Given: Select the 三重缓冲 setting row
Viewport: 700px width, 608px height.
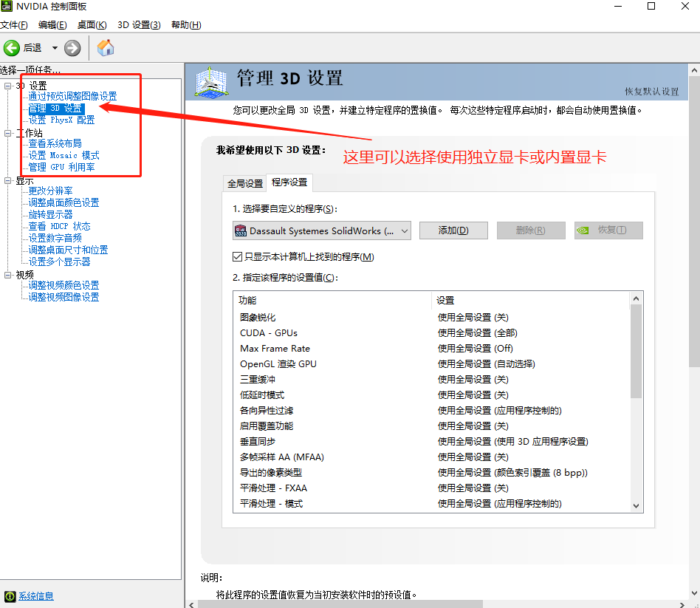Looking at the screenshot, I should tap(431, 379).
